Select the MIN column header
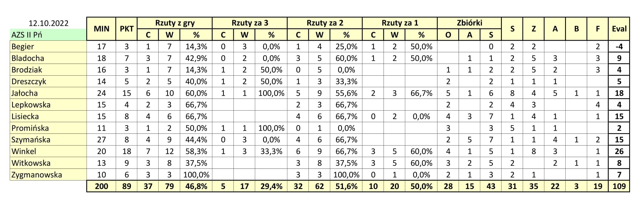Screen dimensions: 644x206 pyautogui.click(x=101, y=29)
